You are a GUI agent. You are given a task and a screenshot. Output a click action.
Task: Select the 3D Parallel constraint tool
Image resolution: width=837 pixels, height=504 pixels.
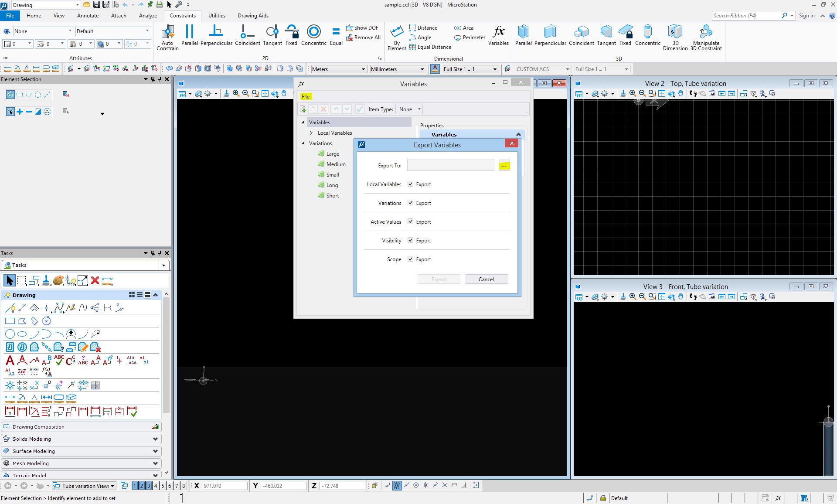[x=523, y=35]
